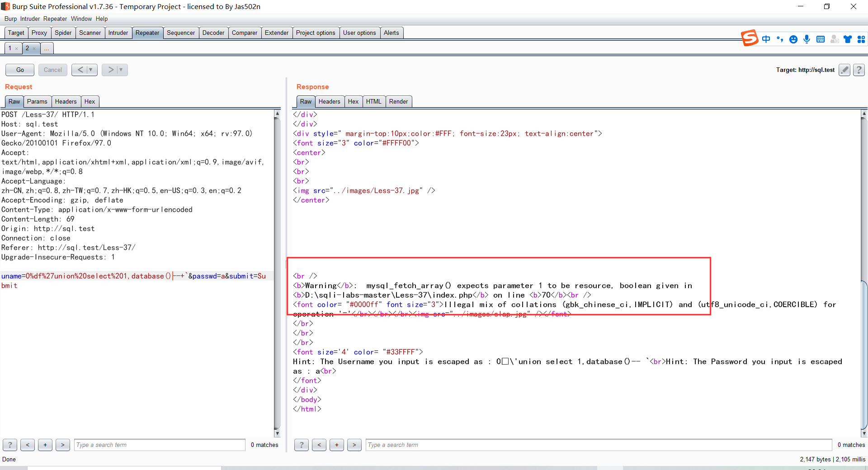The width and height of the screenshot is (868, 470).
Task: Switch to the Target tab
Action: point(16,33)
